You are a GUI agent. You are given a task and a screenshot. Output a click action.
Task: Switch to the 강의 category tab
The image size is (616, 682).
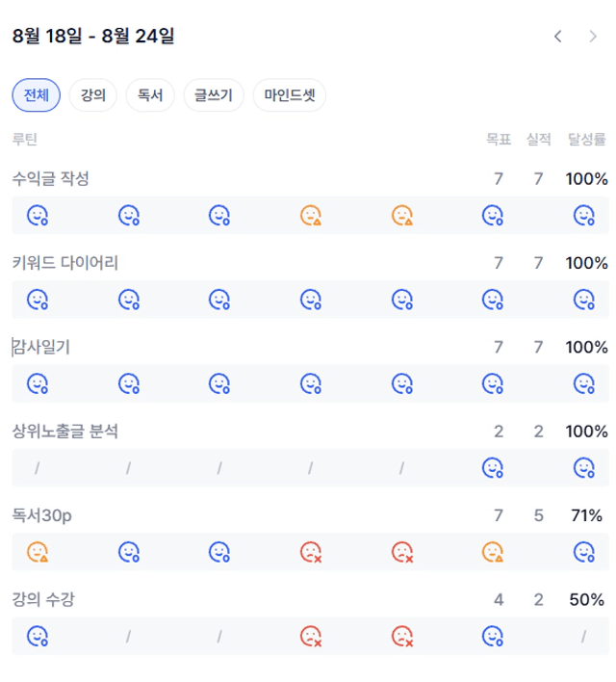(93, 94)
